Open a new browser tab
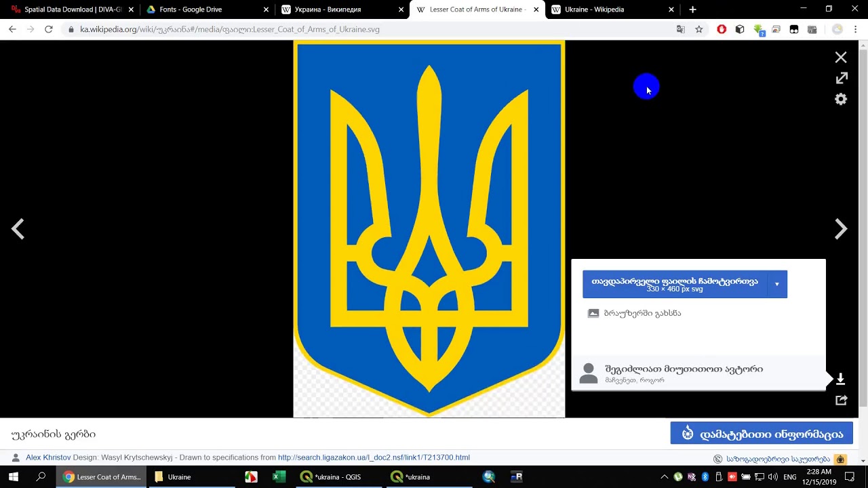 pos(692,9)
